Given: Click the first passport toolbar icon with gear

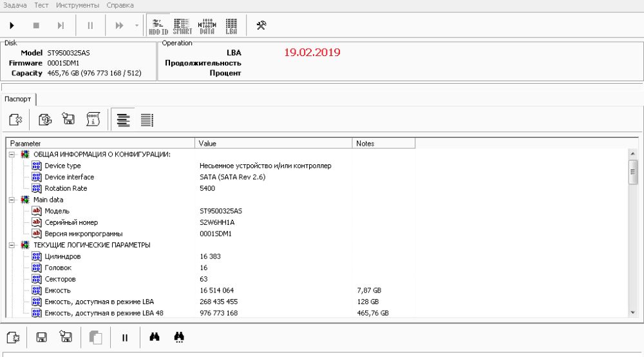Looking at the screenshot, I should click(x=15, y=120).
